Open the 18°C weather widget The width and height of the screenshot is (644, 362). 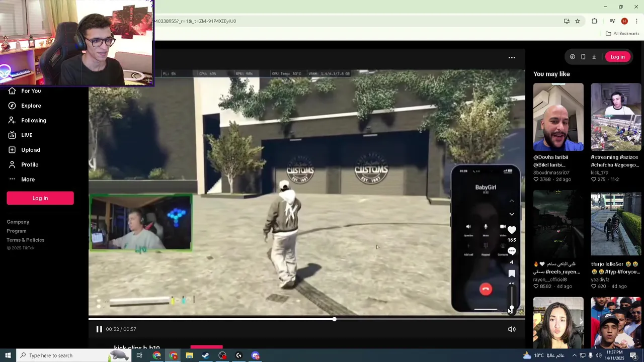tap(545, 355)
